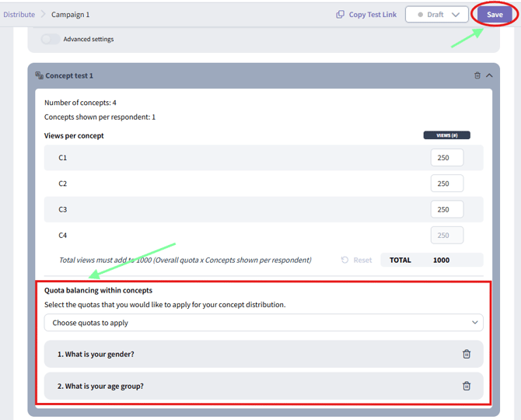Open the Draft status dropdown
Screen dimensions: 521x420
click(437, 15)
